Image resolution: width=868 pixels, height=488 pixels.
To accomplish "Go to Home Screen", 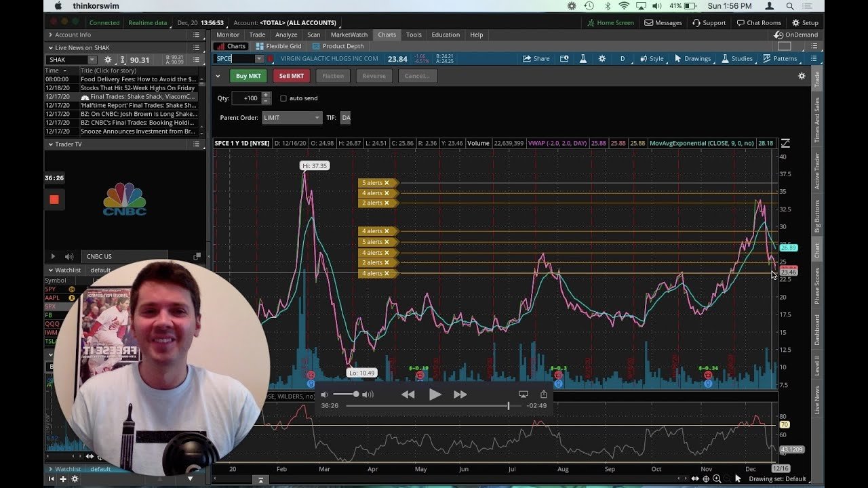I will click(610, 22).
